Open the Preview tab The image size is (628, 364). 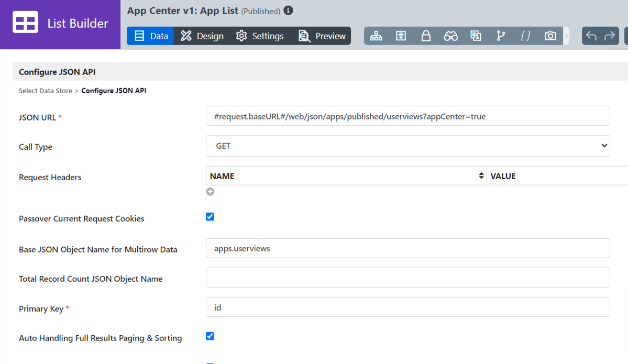[322, 36]
